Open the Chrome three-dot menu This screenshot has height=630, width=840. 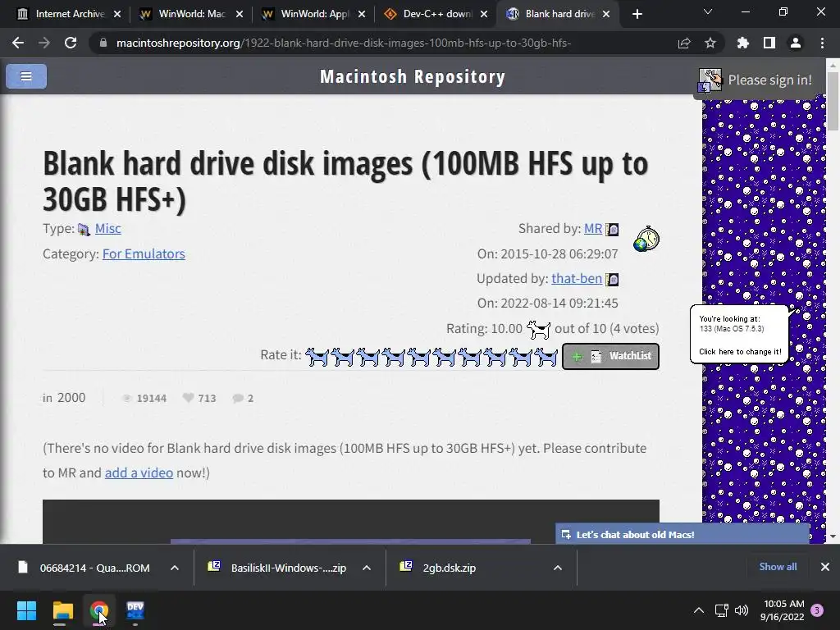click(x=822, y=43)
